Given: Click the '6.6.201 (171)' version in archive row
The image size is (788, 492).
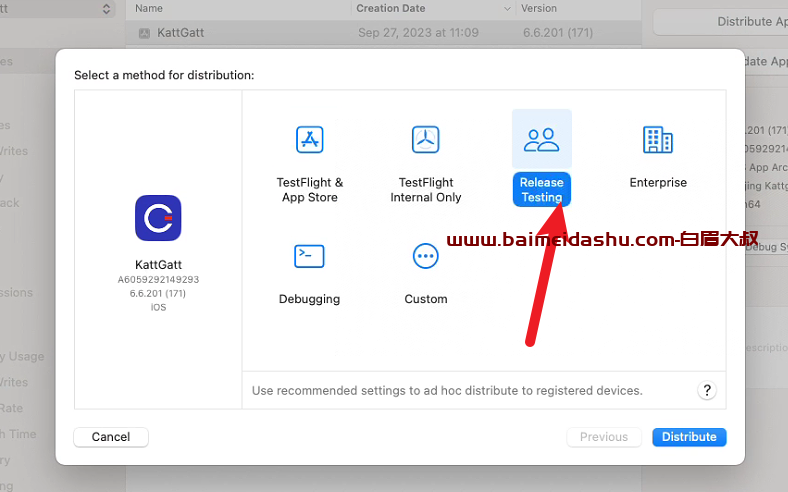Looking at the screenshot, I should coord(558,33).
